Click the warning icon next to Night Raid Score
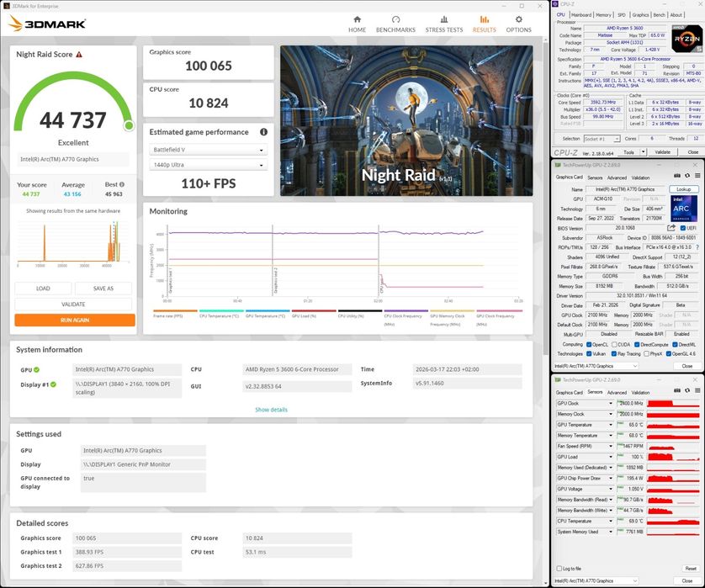The image size is (705, 588). (x=79, y=55)
